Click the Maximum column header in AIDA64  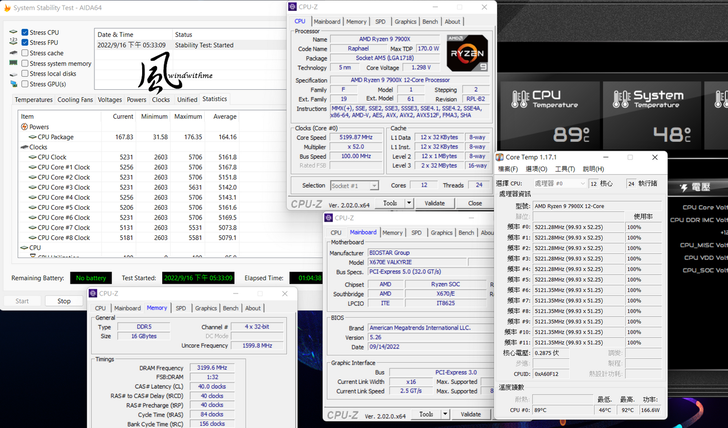pyautogui.click(x=188, y=117)
